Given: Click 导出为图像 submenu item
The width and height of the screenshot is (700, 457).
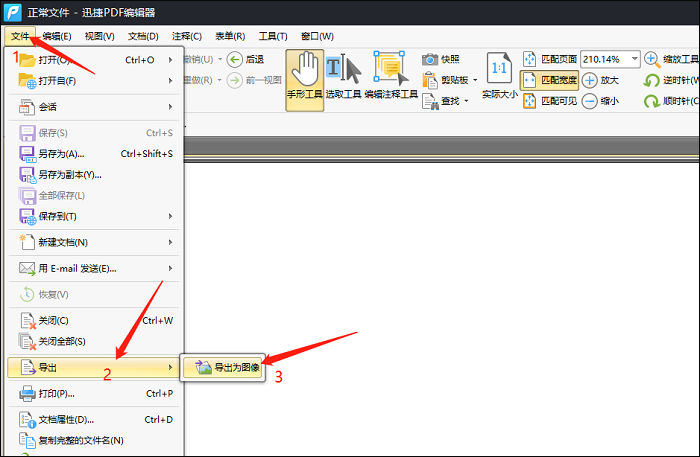Looking at the screenshot, I should coord(223,367).
